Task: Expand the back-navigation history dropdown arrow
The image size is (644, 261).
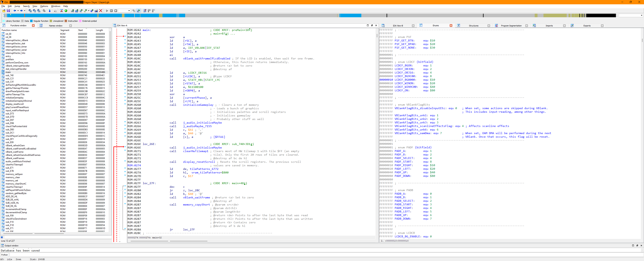Action: [x=18, y=11]
